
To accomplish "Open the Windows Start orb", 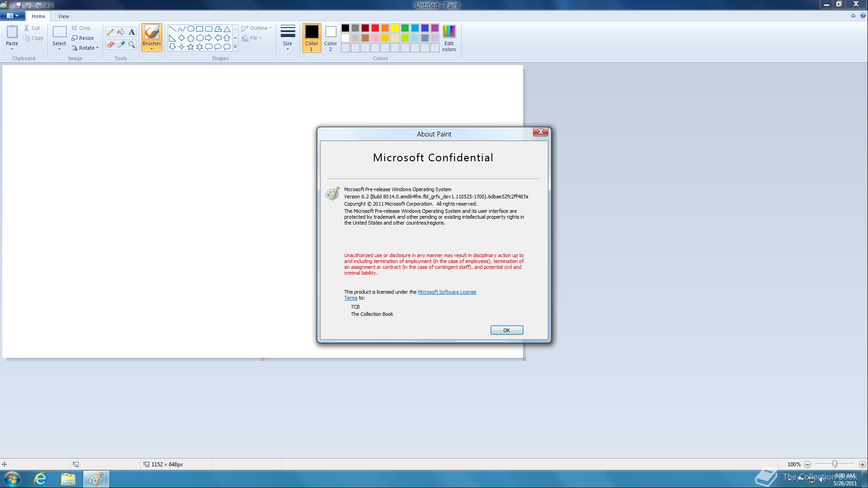I will (12, 479).
